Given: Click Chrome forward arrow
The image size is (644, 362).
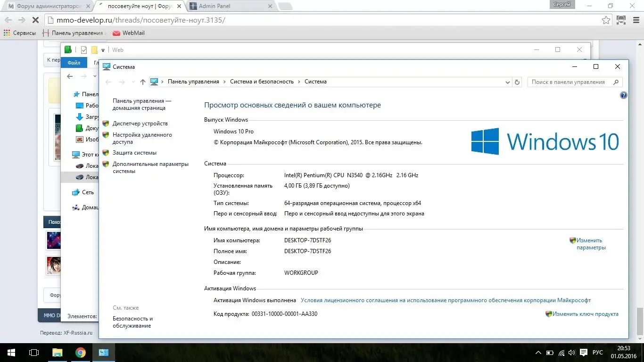Looking at the screenshot, I should click(21, 20).
